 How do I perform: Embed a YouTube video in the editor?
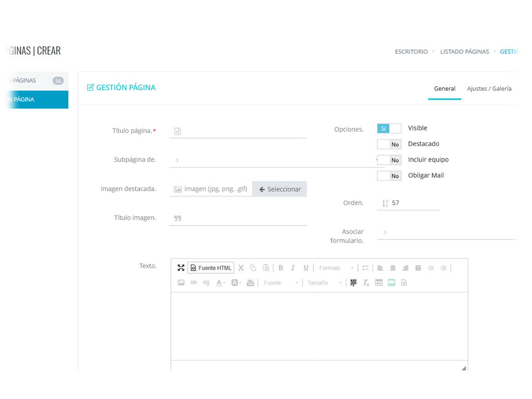click(x=250, y=283)
